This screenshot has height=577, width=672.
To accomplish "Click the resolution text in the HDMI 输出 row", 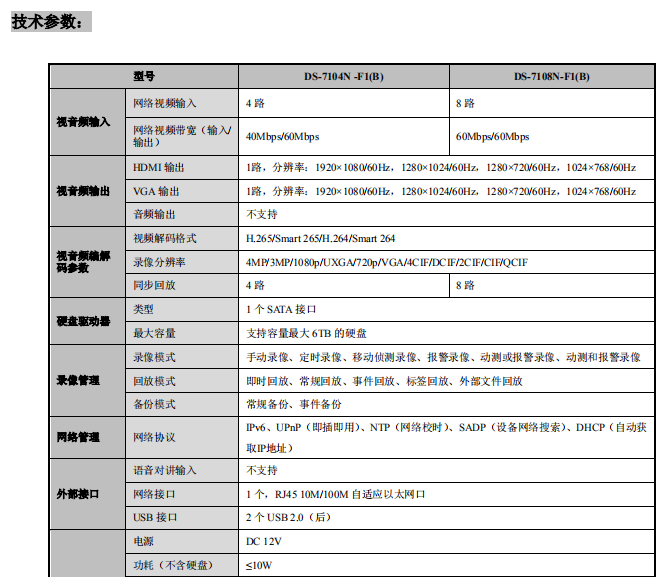I will pos(441,168).
